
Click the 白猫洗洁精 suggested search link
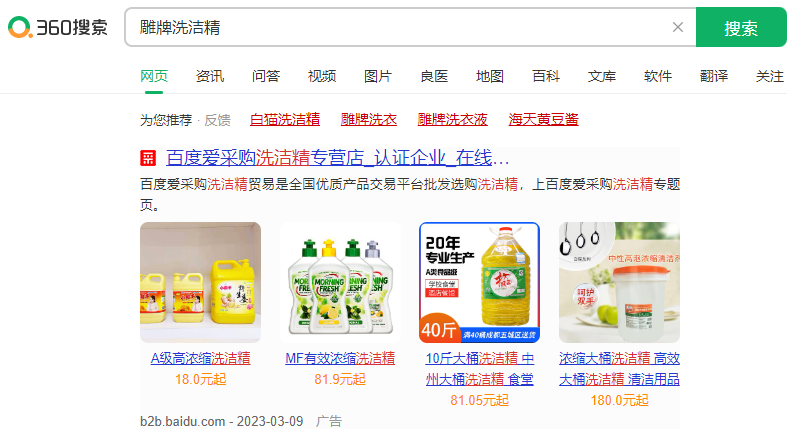point(285,119)
